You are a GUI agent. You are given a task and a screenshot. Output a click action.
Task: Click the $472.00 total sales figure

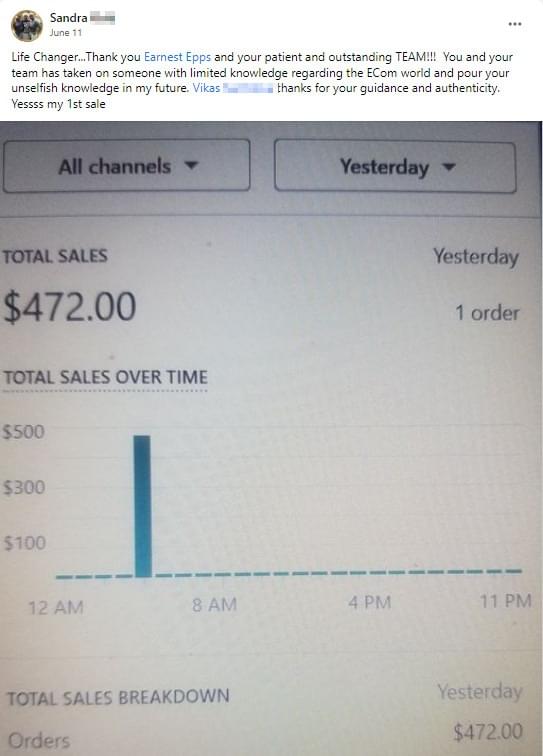(x=70, y=307)
